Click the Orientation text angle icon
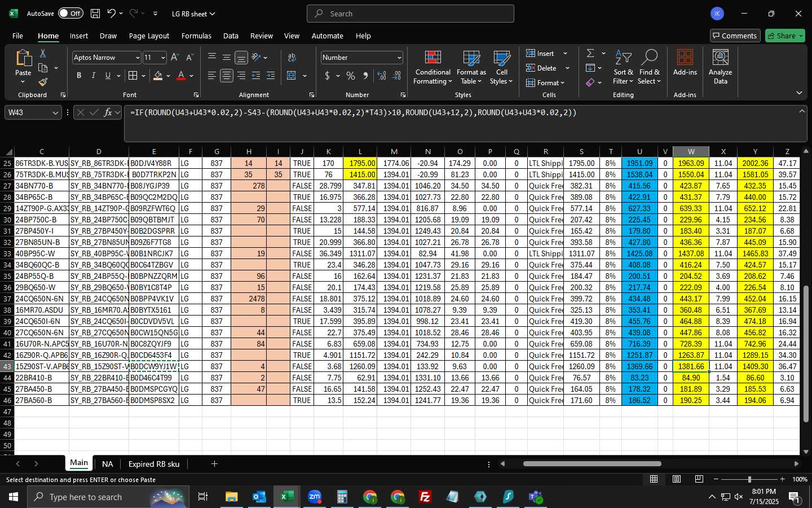Image resolution: width=812 pixels, height=508 pixels. [256, 58]
